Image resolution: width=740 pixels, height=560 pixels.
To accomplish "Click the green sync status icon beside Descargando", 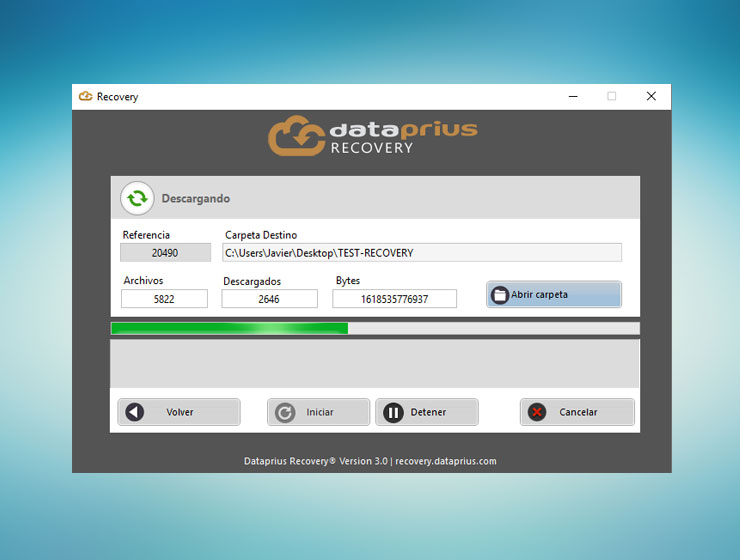I will 137,199.
